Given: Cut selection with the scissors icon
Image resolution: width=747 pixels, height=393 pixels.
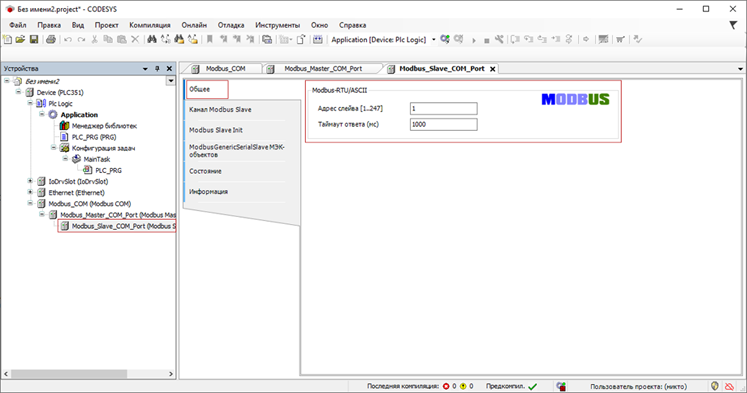Looking at the screenshot, I should 94,40.
